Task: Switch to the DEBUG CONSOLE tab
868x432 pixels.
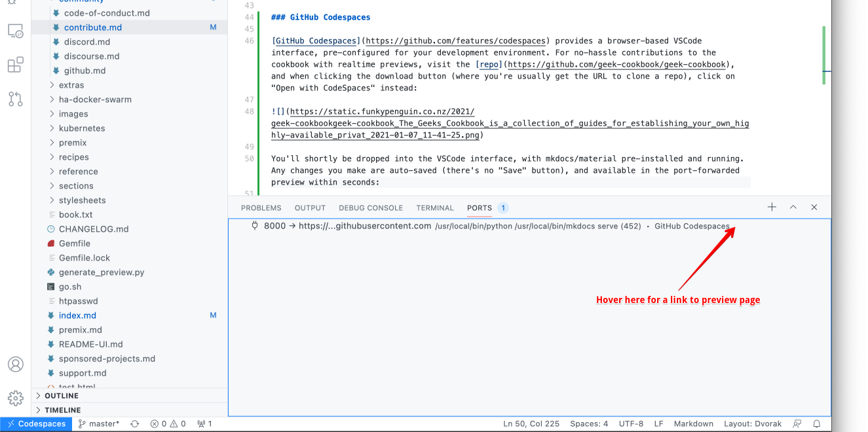Action: coord(371,208)
